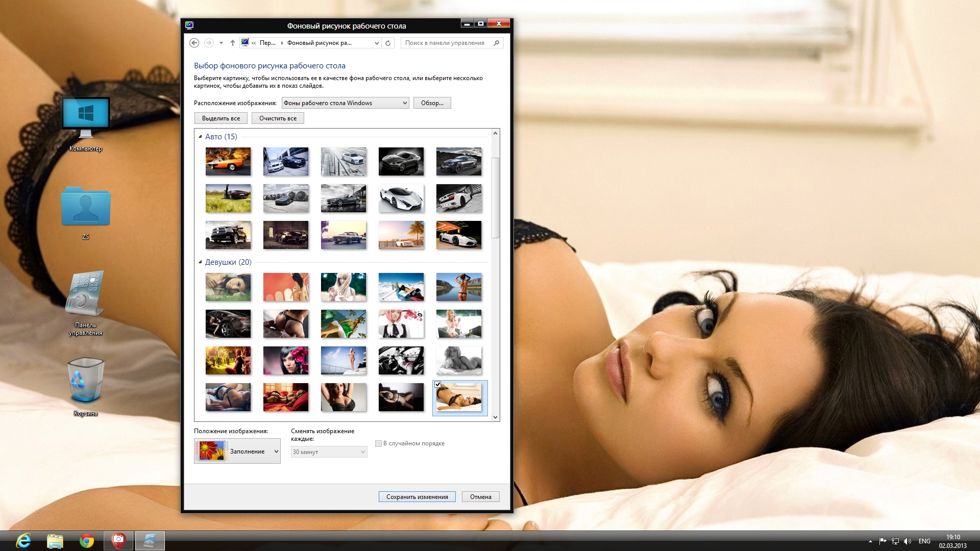Select the orange muscle car wallpaper thumbnail
The height and width of the screenshot is (551, 980).
click(228, 161)
